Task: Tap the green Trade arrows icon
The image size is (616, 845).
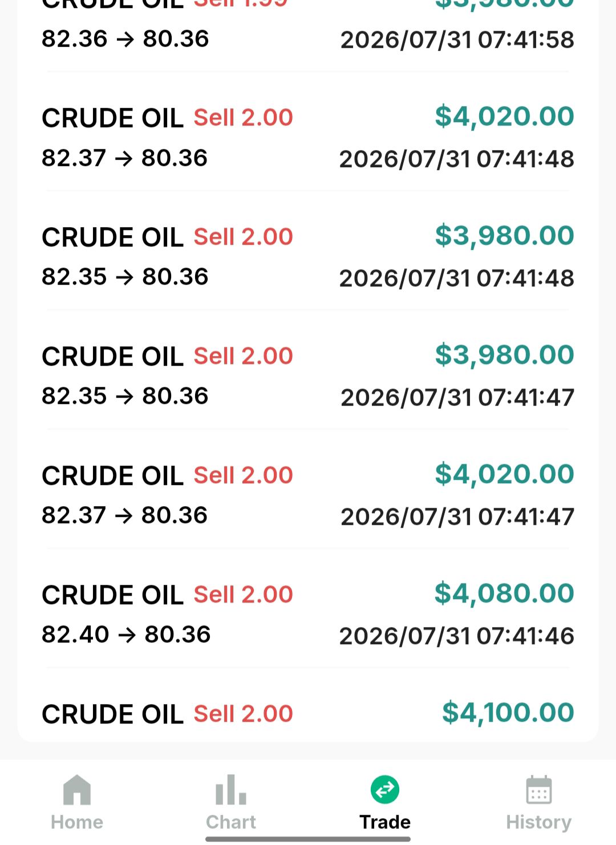Action: tap(385, 790)
